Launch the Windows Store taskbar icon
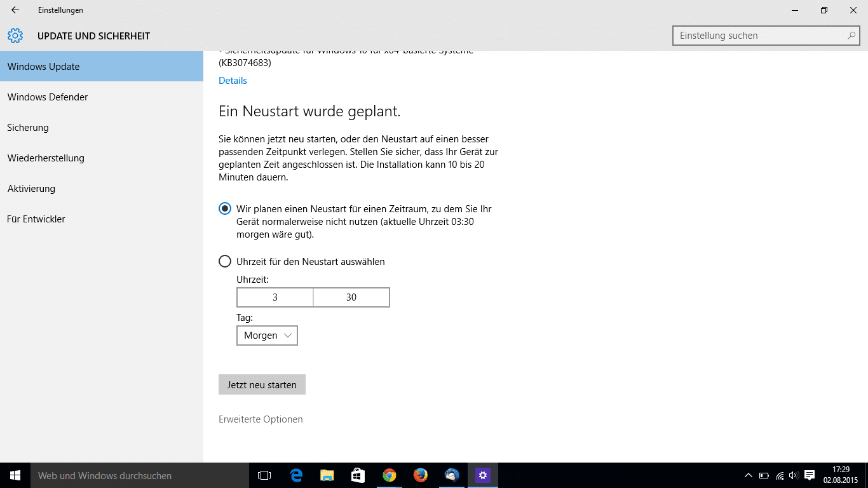 pyautogui.click(x=358, y=475)
